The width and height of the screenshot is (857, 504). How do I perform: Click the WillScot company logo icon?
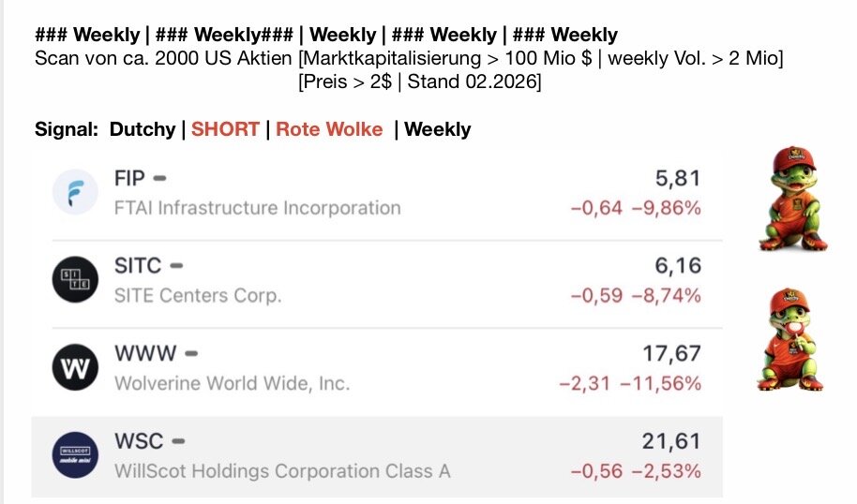click(x=75, y=455)
